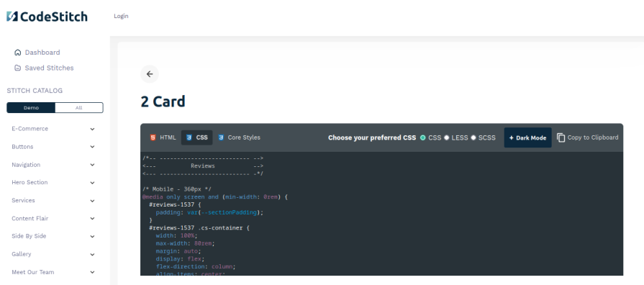644x285 pixels.
Task: Click the copy icon for Copy to Clipboard
Action: 561,137
